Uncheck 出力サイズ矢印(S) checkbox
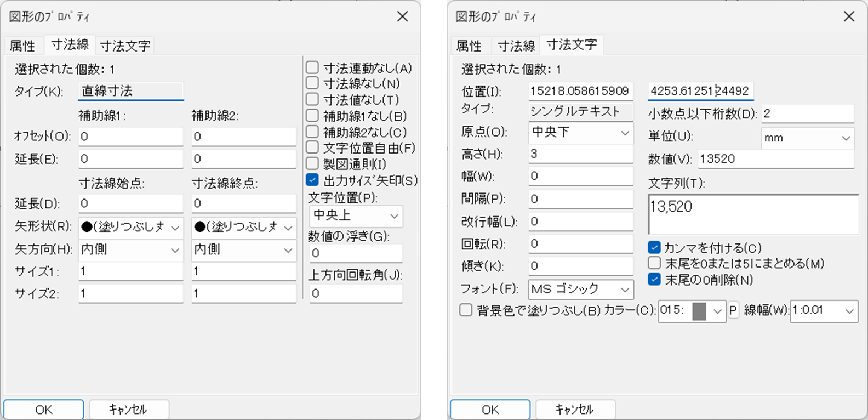This screenshot has width=868, height=420. pos(312,180)
